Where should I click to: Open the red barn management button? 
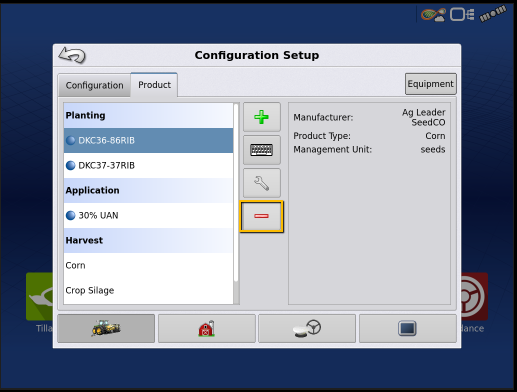click(207, 328)
